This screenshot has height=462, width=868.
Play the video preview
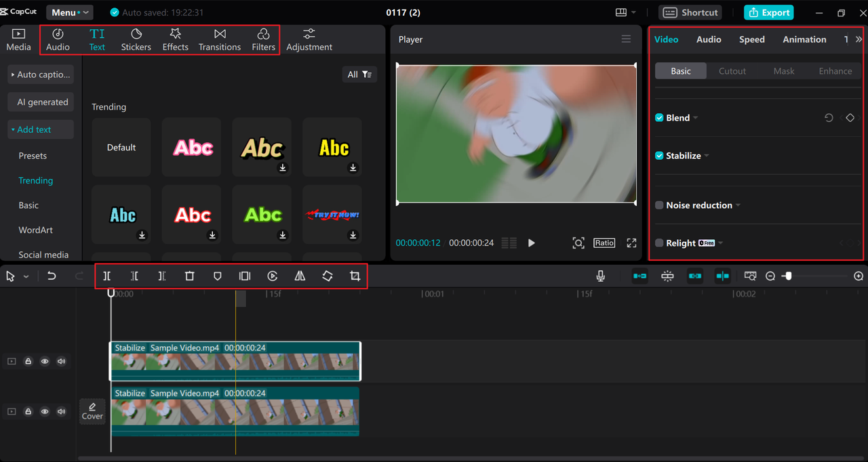tap(532, 243)
